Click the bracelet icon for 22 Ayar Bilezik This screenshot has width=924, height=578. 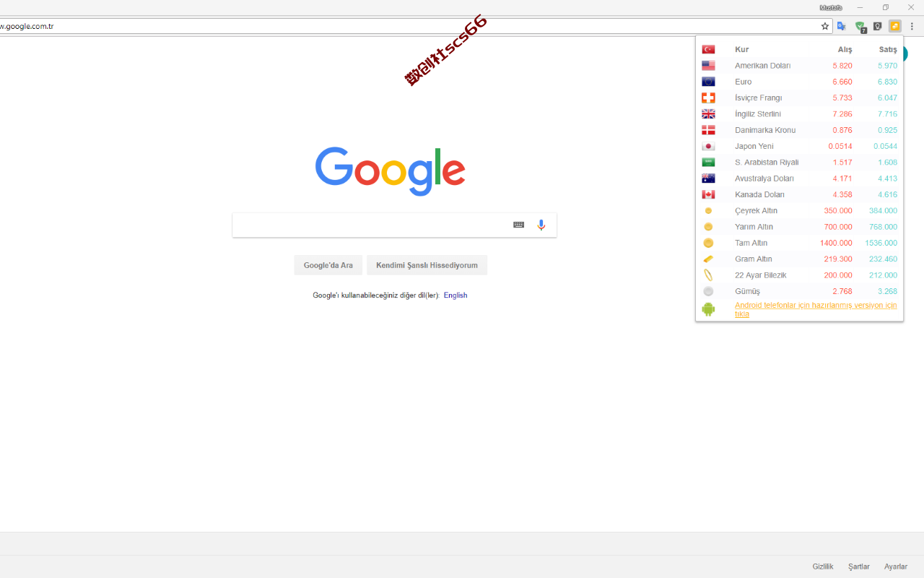point(708,275)
